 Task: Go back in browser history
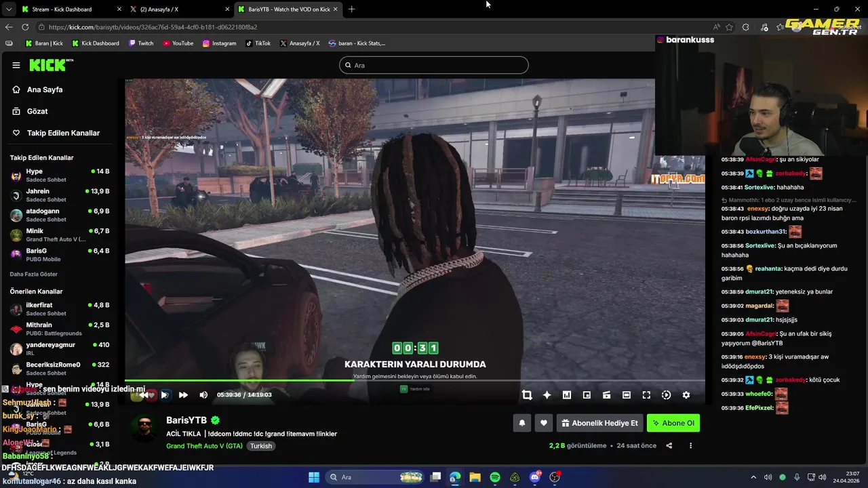9,27
